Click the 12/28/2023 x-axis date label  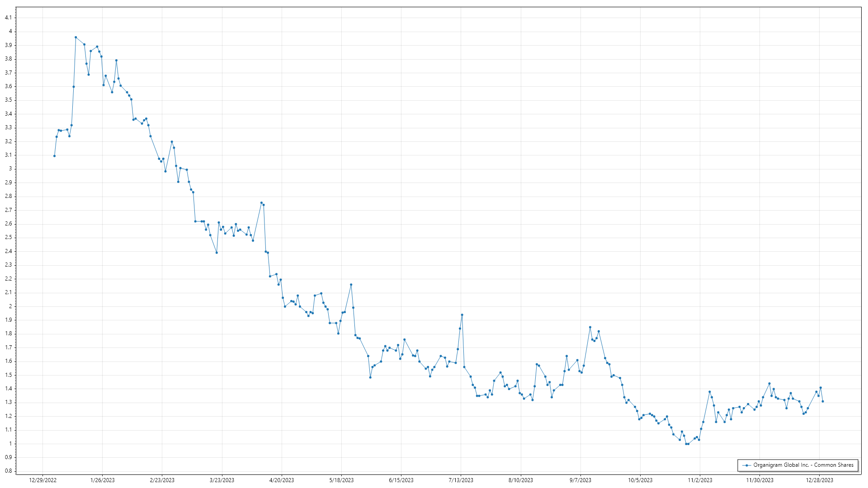pyautogui.click(x=820, y=480)
